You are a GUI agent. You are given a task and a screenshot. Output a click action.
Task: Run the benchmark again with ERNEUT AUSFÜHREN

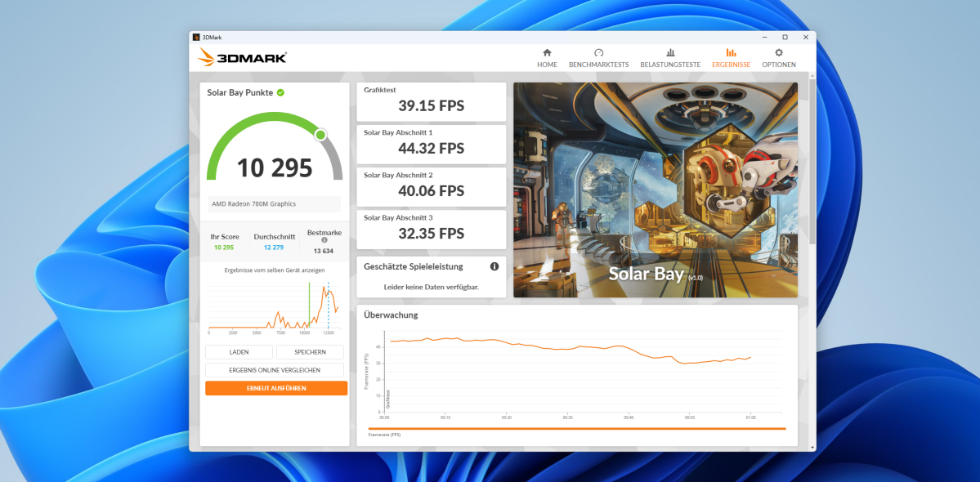(276, 388)
